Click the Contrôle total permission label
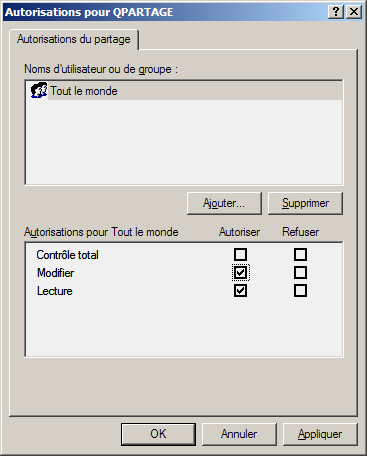This screenshot has height=456, width=367. tap(67, 255)
